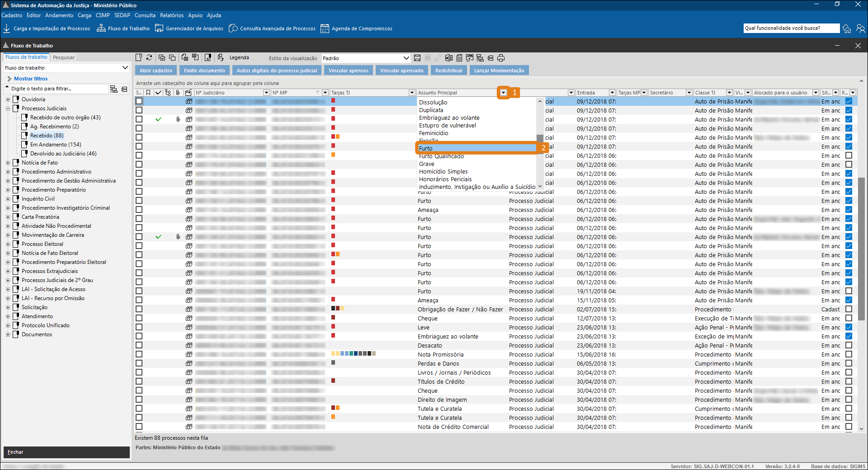The width and height of the screenshot is (868, 470).
Task: Expand the Ouvidoria tree node
Action: (x=8, y=99)
